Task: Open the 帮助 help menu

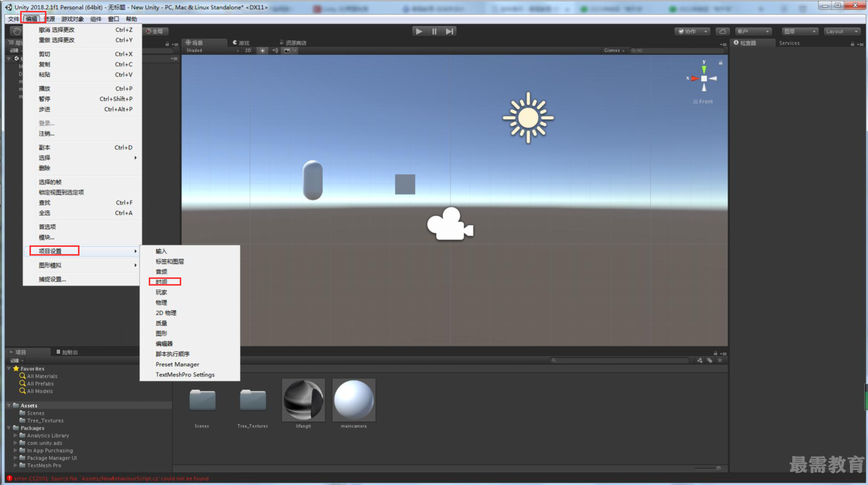Action: click(x=132, y=19)
